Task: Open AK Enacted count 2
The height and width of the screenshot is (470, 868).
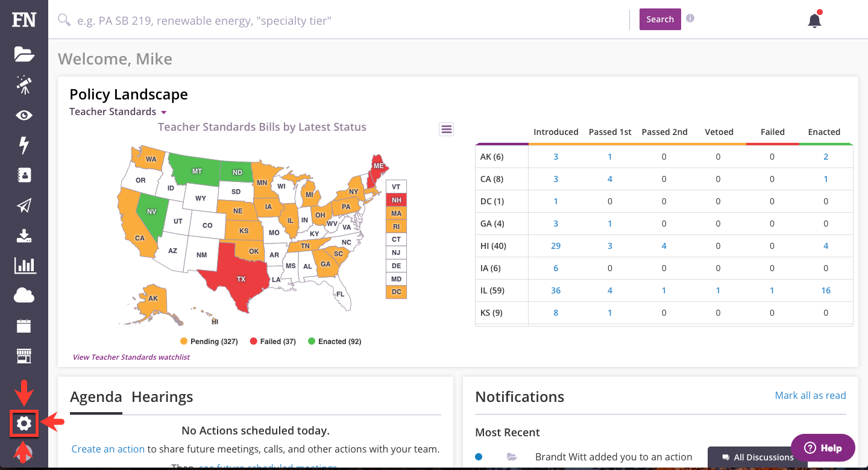Action: 826,157
